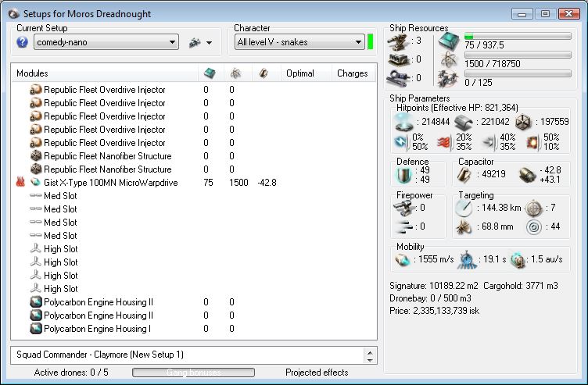Click the max locked targets crosshair icon

tap(533, 209)
